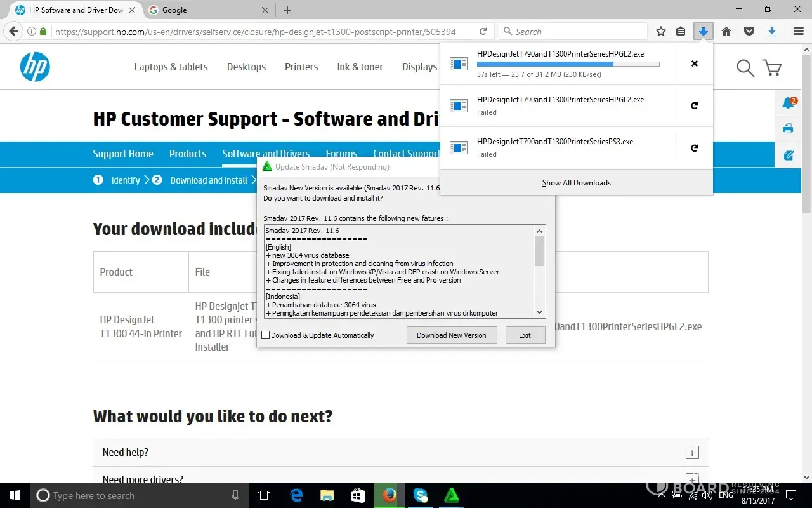Click Download New Version button
Screen dimensions: 812x508
[x=451, y=335]
